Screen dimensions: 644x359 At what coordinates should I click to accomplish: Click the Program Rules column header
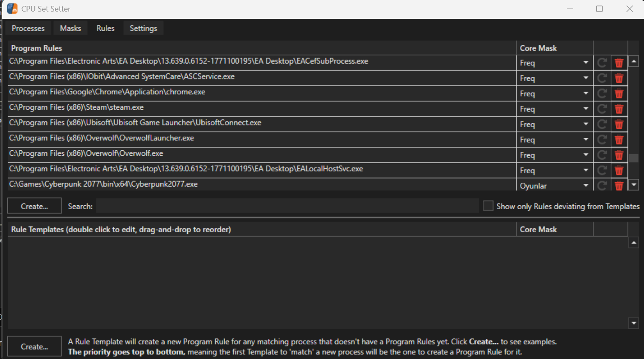(262, 48)
